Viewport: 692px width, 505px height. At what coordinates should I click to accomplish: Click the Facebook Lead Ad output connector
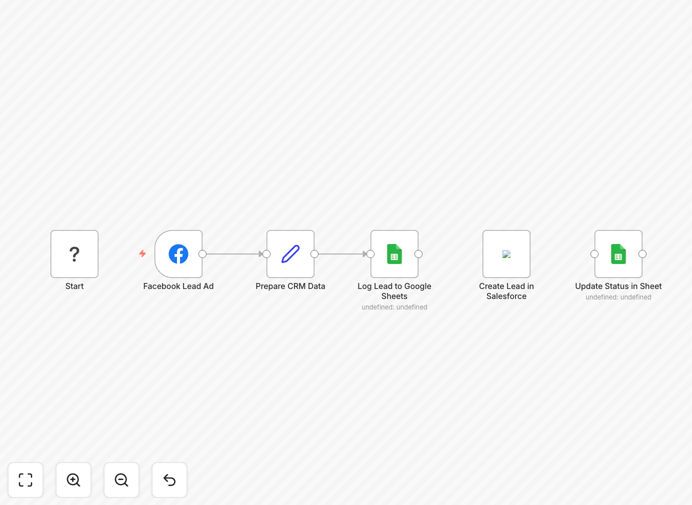pyautogui.click(x=203, y=254)
